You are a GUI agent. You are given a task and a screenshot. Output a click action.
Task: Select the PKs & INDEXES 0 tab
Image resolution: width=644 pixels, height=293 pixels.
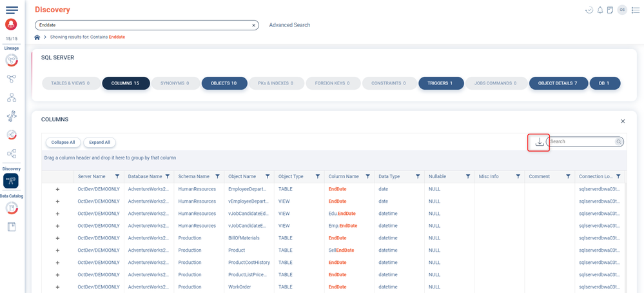277,83
